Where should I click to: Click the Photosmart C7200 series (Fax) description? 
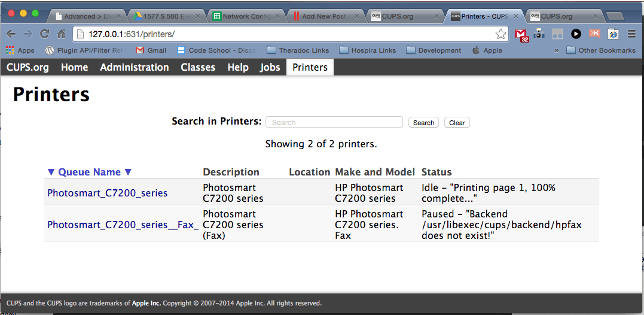(233, 225)
